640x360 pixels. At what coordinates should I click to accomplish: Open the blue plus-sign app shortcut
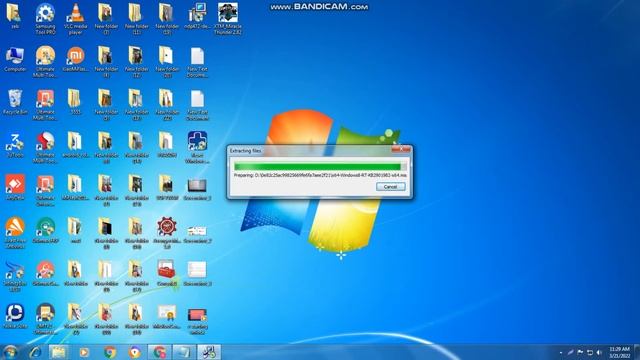[x=197, y=147]
